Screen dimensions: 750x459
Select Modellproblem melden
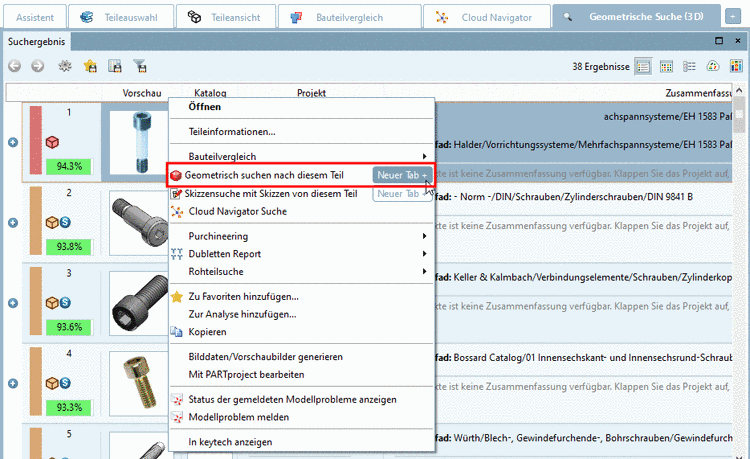coord(302,417)
